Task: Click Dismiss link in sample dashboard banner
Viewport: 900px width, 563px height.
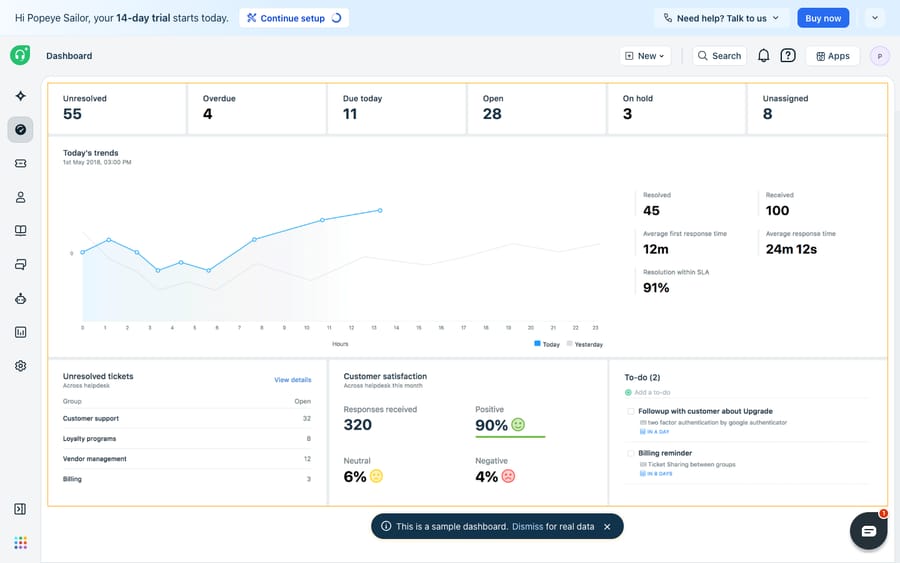Action: (527, 526)
